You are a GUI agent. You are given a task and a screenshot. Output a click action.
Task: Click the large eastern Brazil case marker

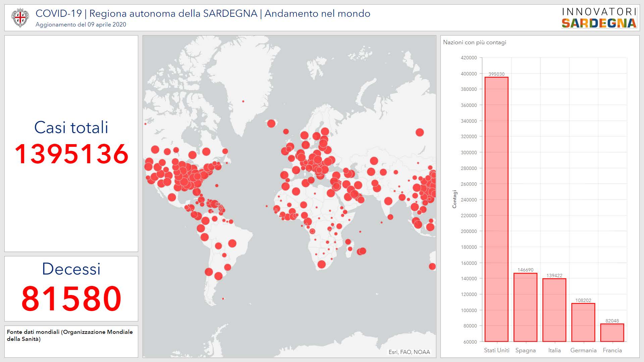[232, 243]
